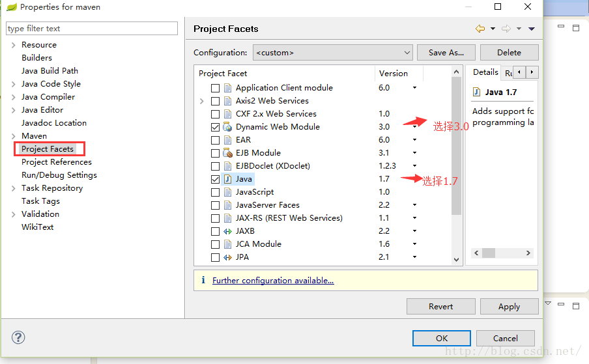The image size is (589, 364).
Task: Expand the Maven tree node
Action: click(14, 136)
